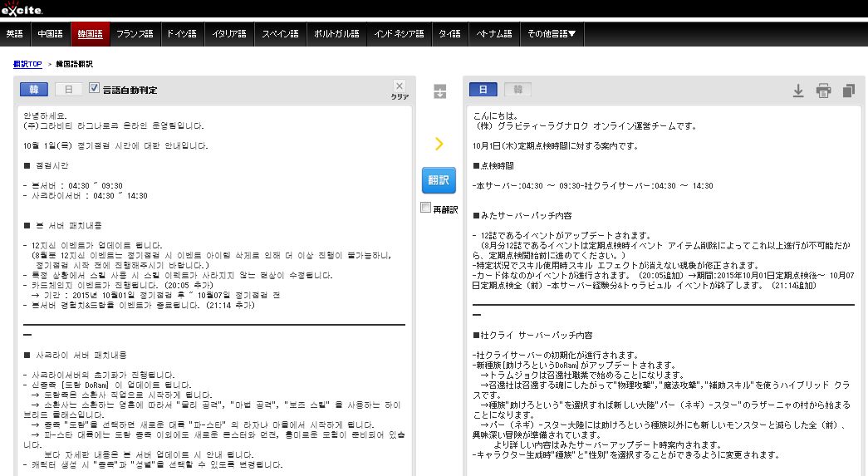The image size is (868, 476).
Task: Go to 翻訳TOP breadcrumb link
Action: [x=27, y=64]
